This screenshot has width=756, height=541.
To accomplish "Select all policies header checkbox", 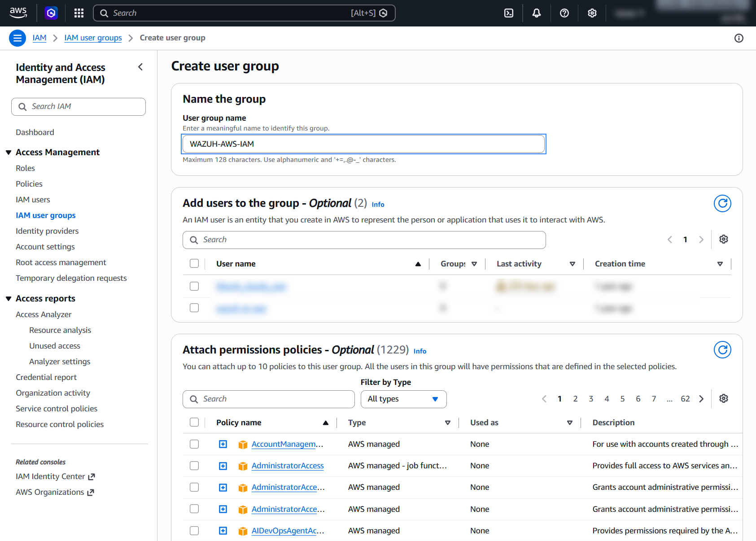I will tap(194, 422).
